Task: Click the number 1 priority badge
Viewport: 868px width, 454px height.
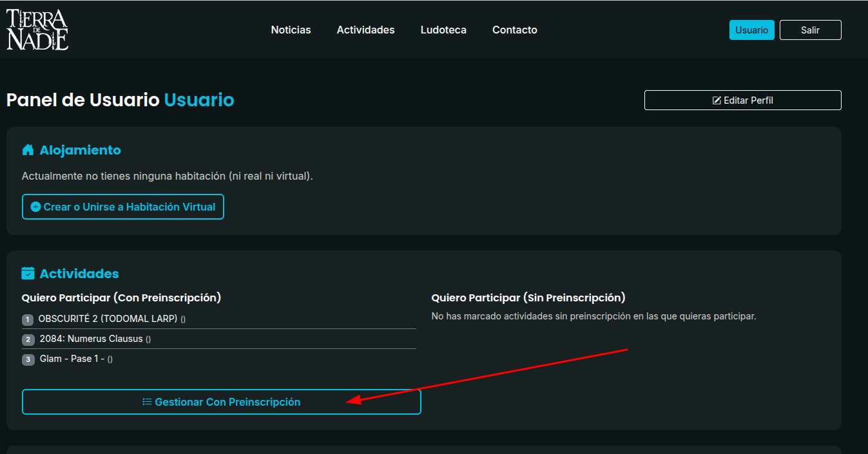Action: pyautogui.click(x=28, y=319)
